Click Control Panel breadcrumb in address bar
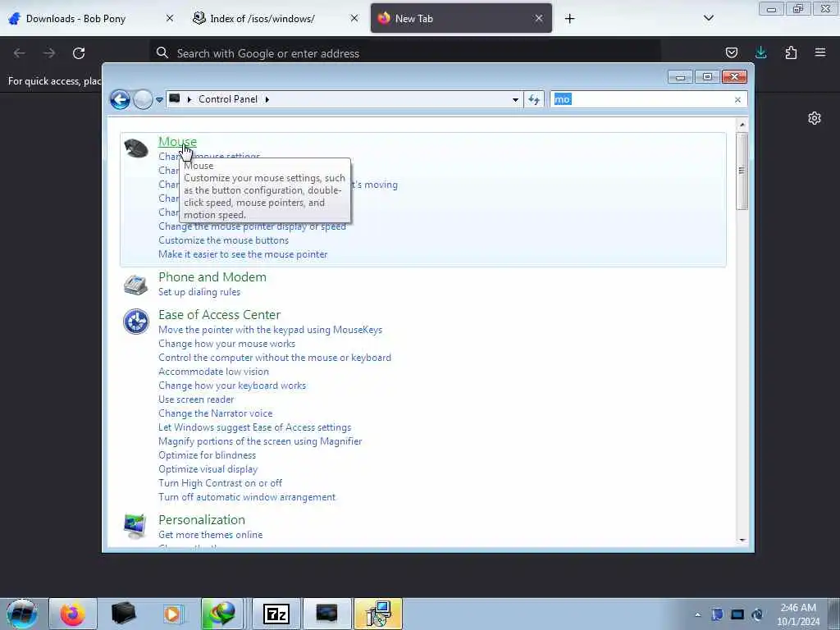 pyautogui.click(x=228, y=99)
